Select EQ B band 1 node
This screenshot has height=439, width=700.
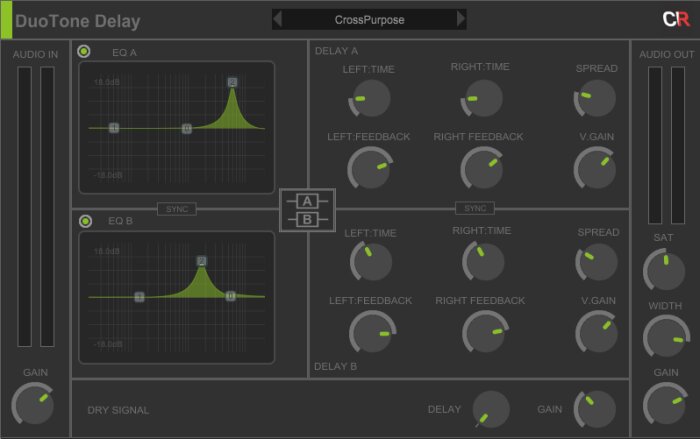pos(139,297)
